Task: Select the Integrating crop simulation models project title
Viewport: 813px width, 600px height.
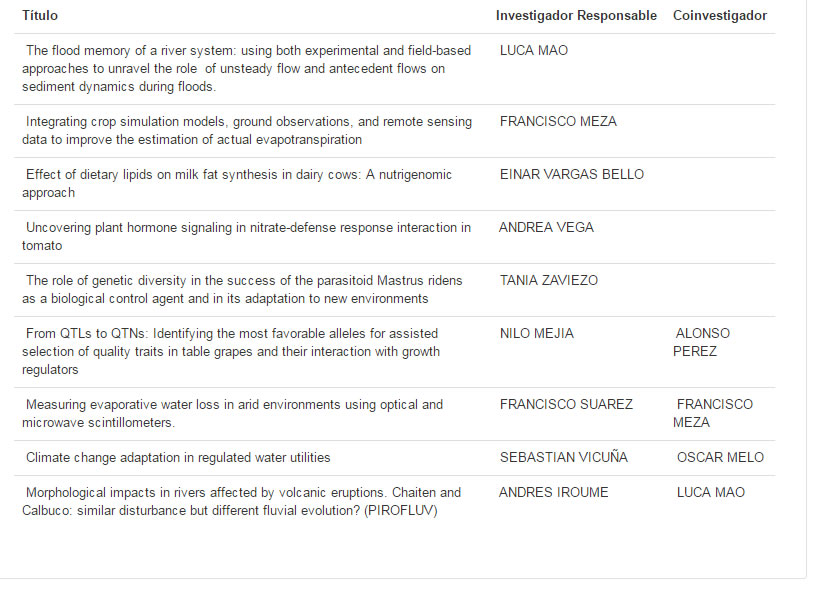Action: (248, 130)
